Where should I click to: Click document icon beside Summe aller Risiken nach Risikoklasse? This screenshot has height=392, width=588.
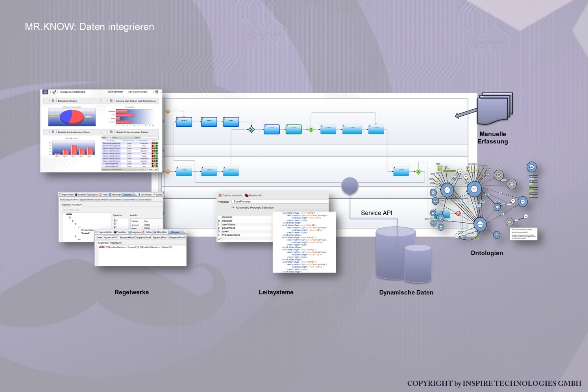[x=111, y=101]
